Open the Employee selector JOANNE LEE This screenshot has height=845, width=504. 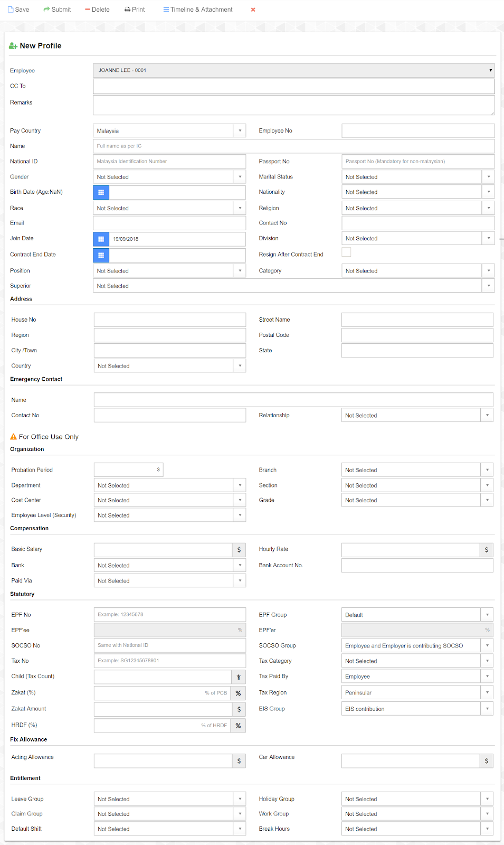[293, 70]
